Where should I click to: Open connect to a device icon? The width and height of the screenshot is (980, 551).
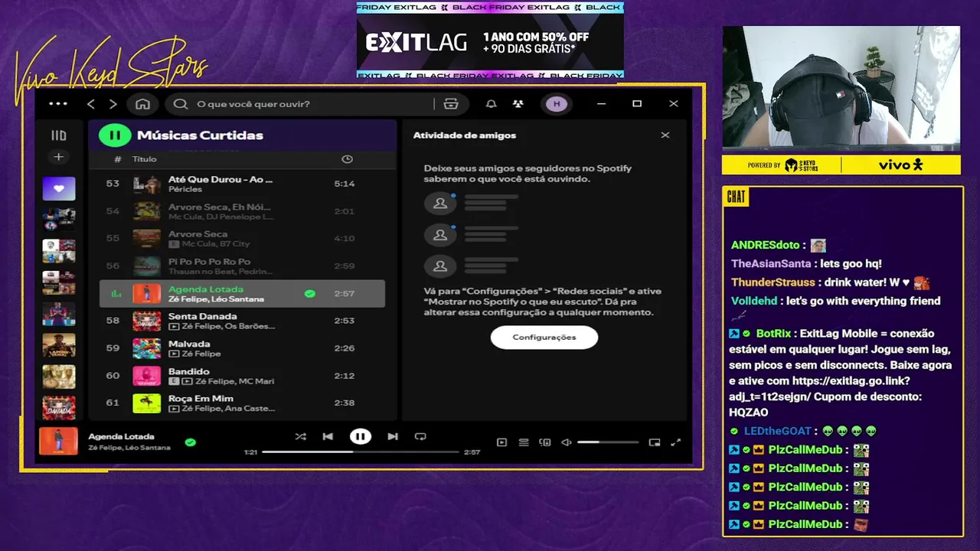(x=545, y=442)
